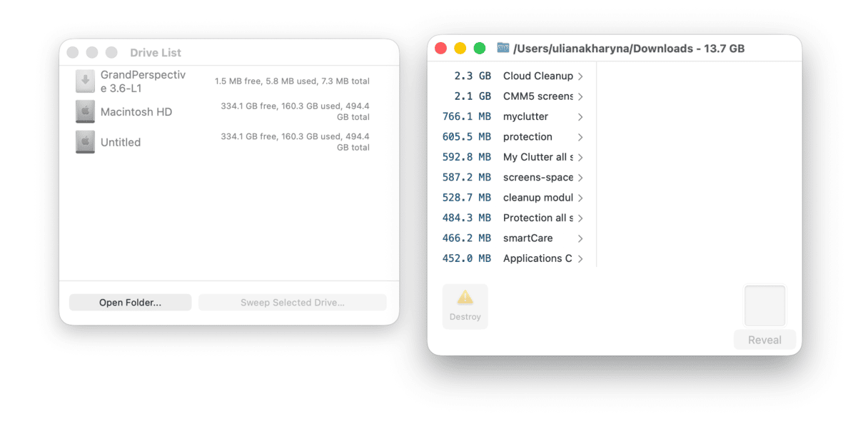868x424 pixels.
Task: Expand the Cloud Cleanup folder chevron
Action: (580, 76)
